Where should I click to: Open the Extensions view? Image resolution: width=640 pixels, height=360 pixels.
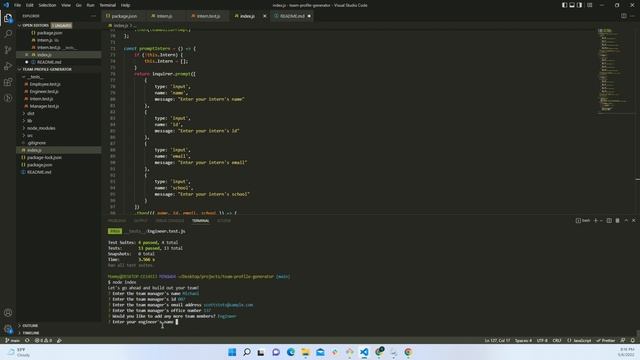[x=8, y=82]
